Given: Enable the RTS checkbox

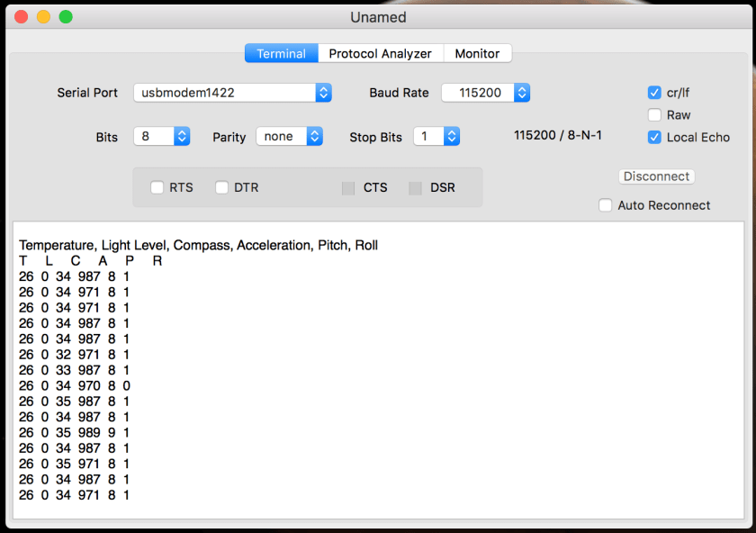Looking at the screenshot, I should click(x=157, y=187).
